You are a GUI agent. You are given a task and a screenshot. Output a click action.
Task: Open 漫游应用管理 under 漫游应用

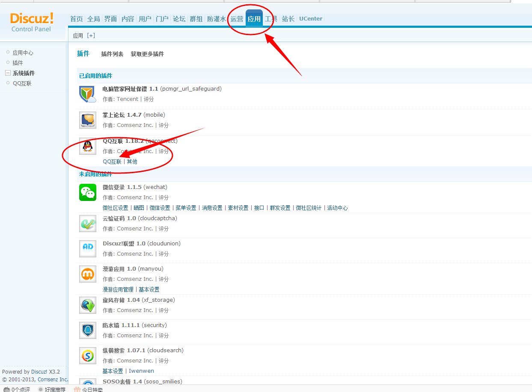pos(118,289)
